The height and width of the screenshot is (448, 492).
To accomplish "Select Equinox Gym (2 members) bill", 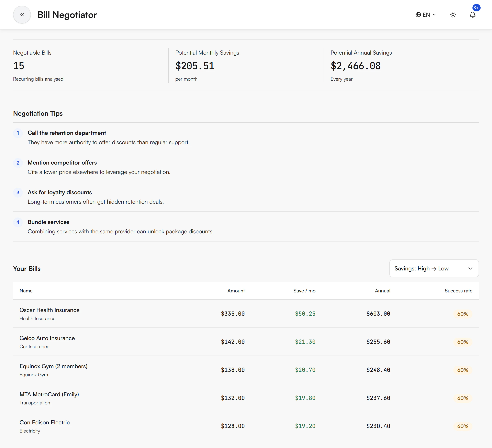I will 53,366.
